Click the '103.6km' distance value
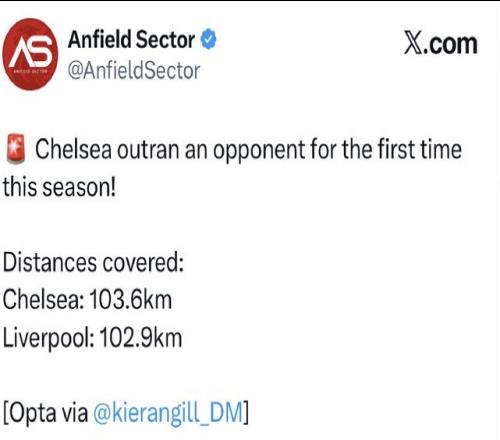This screenshot has width=500, height=440. click(131, 299)
